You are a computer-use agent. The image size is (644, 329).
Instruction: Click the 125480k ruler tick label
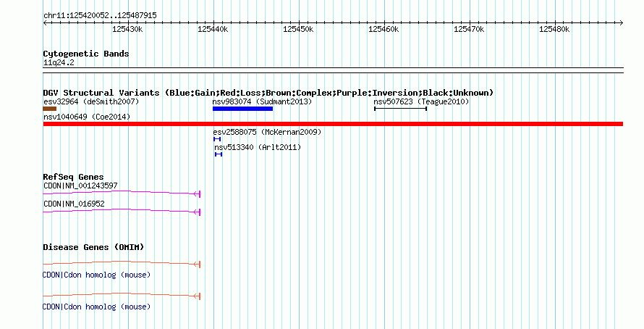point(554,29)
